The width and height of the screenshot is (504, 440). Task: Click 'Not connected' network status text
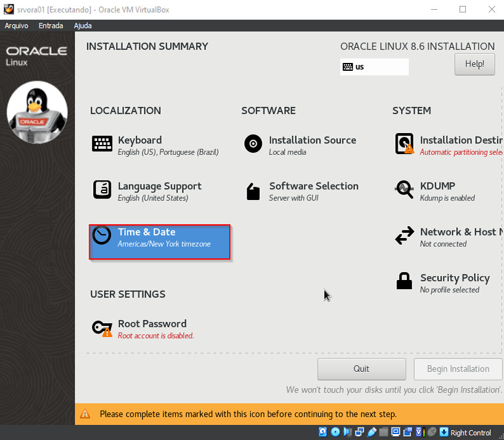pyautogui.click(x=443, y=244)
